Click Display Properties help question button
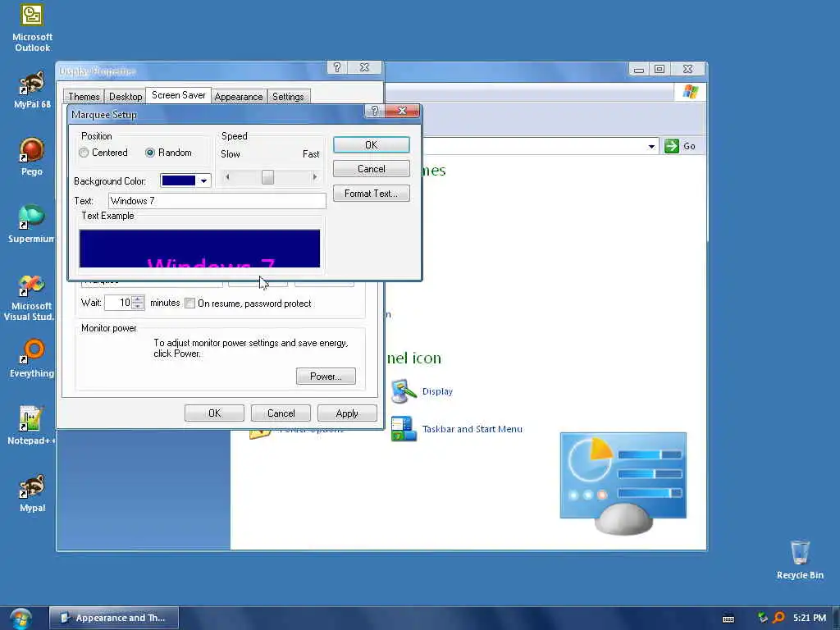The height and width of the screenshot is (630, 840). click(x=337, y=67)
